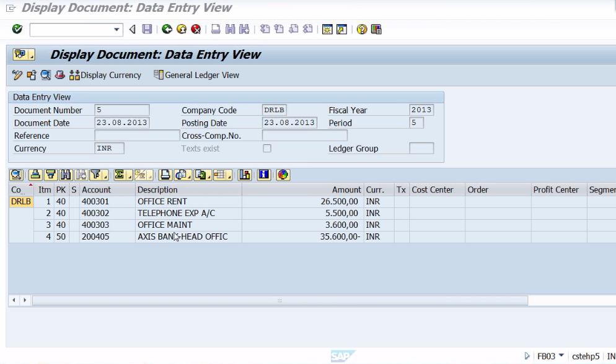Click the Next Page icon
The height and width of the screenshot is (364, 616).
294,30
